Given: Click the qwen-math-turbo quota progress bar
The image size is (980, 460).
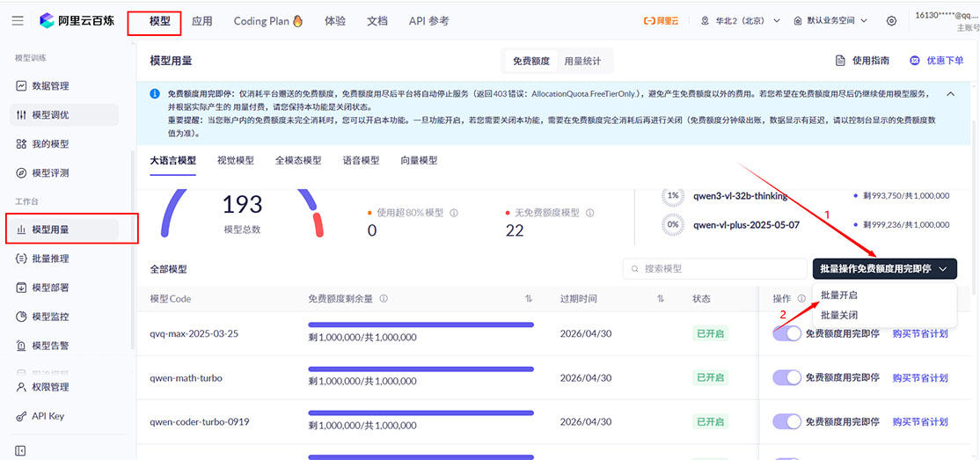Looking at the screenshot, I should 421,369.
